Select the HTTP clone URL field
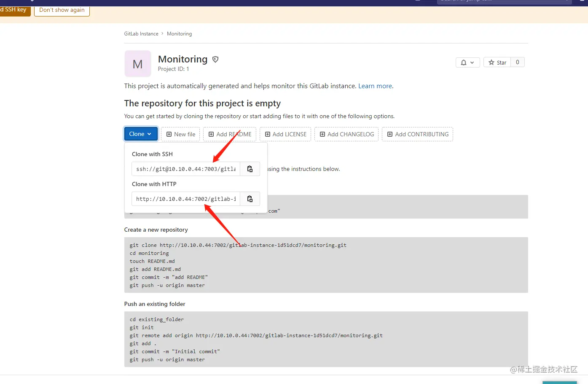Image resolution: width=588 pixels, height=384 pixels. (186, 199)
